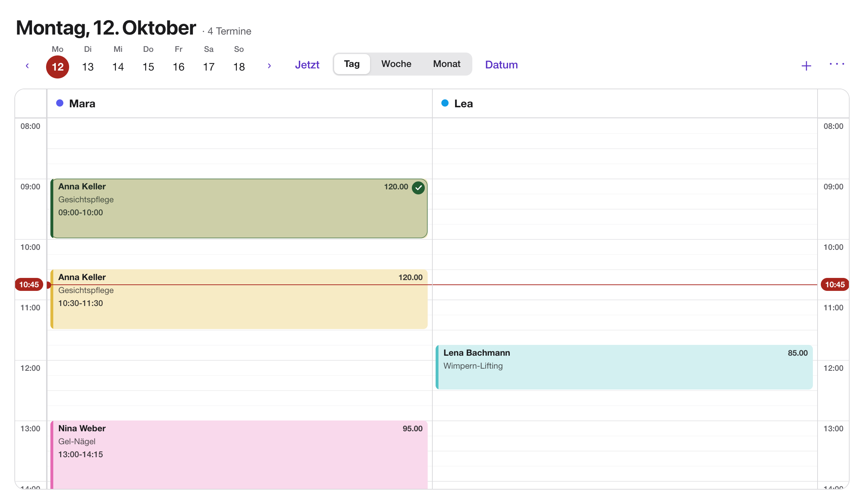The height and width of the screenshot is (504, 864).
Task: Go to the next week using right chevron
Action: click(269, 66)
